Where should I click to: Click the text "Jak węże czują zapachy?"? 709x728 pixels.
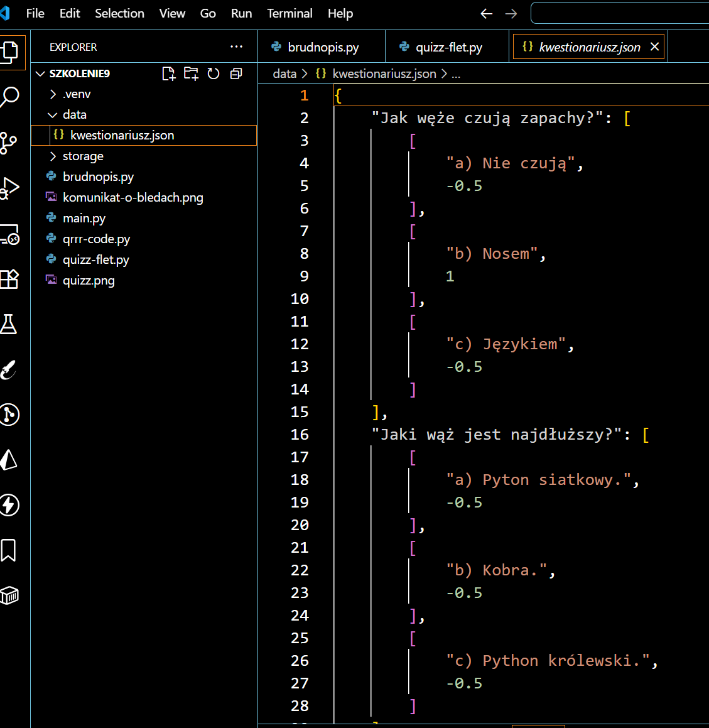487,118
